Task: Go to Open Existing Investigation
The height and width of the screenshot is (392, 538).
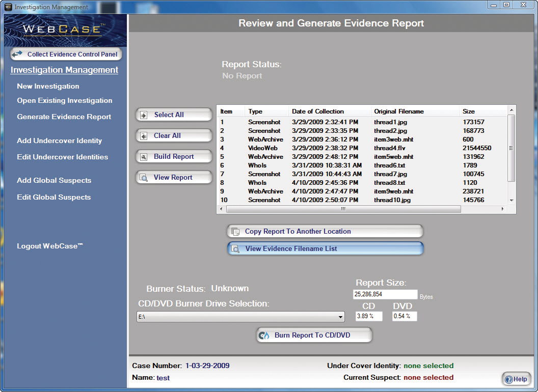Action: click(64, 101)
